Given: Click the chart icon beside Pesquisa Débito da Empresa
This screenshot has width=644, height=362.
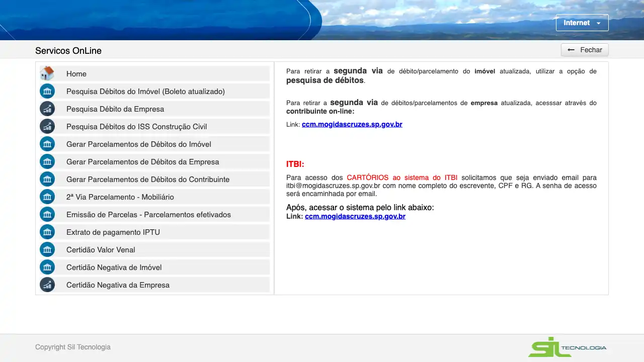Looking at the screenshot, I should coord(47,109).
